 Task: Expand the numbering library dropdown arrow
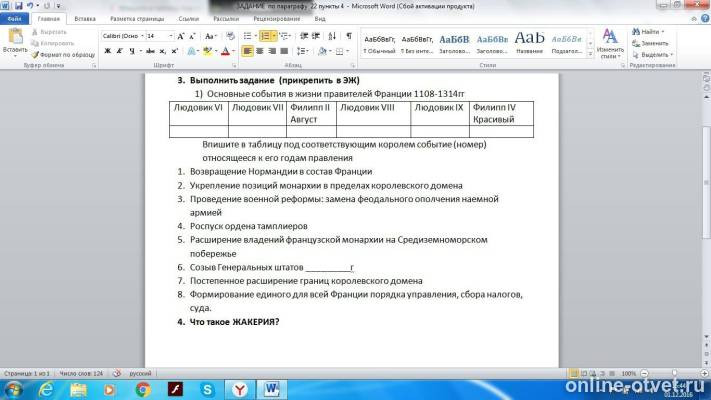pyautogui.click(x=274, y=36)
